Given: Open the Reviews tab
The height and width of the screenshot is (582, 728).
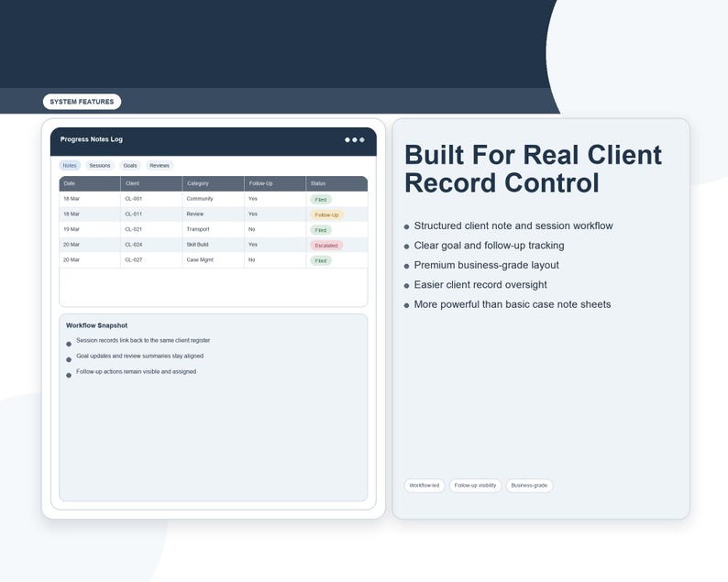Looking at the screenshot, I should [160, 166].
